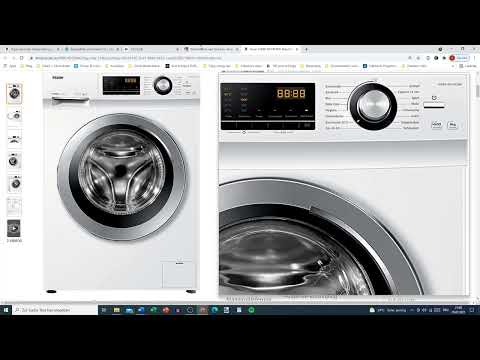Screen dimensions: 480x360
Task: Click the site lock icon in address bar
Action: [31, 58]
